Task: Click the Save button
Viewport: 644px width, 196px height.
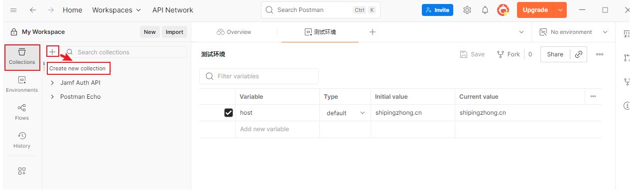Action: (472, 54)
